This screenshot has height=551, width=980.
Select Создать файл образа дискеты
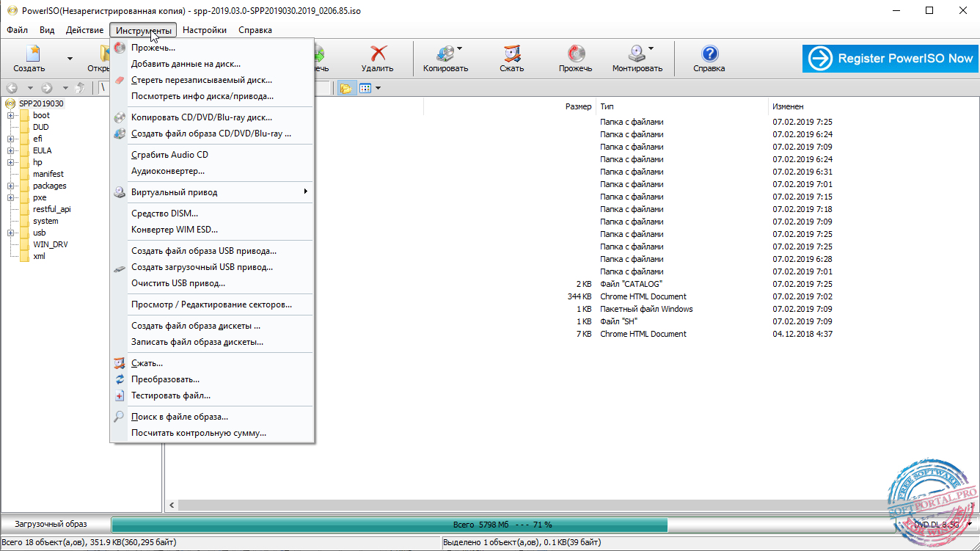pos(212,326)
